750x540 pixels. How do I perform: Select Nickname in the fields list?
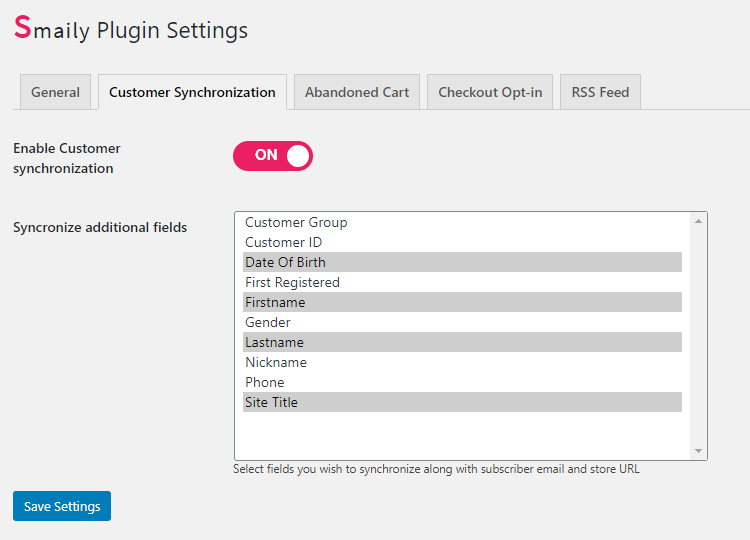click(x=462, y=363)
